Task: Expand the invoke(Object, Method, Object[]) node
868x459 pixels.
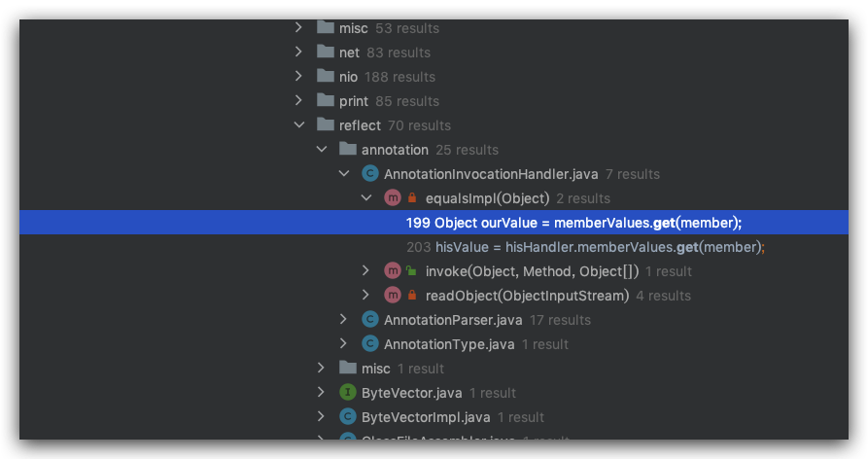Action: (x=366, y=271)
